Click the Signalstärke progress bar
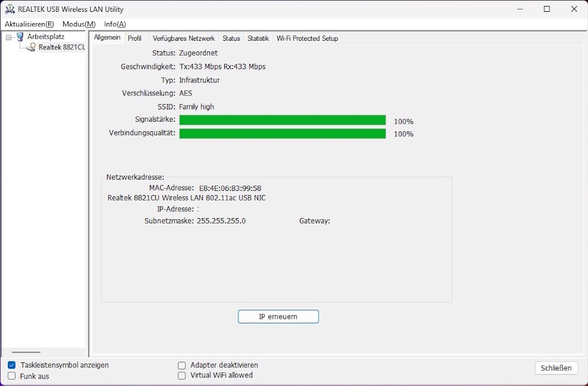Viewport: 588px width, 386px height. click(x=282, y=120)
